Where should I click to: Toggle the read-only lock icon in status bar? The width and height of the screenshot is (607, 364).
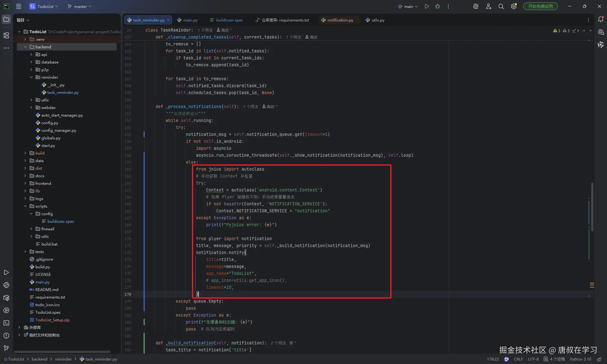tap(599, 359)
